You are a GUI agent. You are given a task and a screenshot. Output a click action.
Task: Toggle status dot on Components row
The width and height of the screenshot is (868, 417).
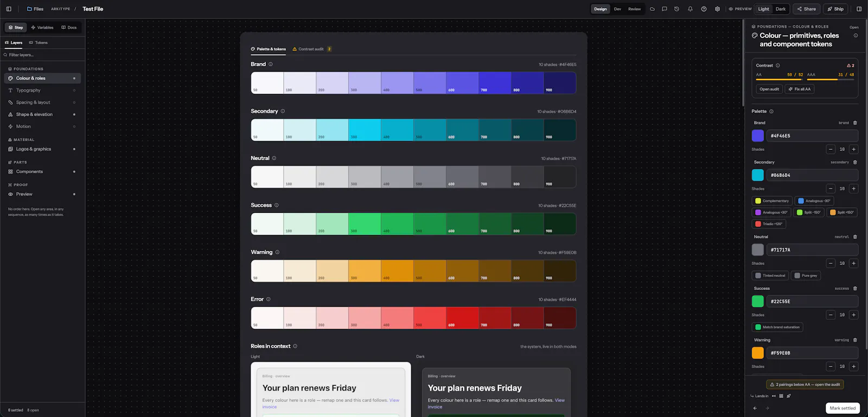coord(74,172)
